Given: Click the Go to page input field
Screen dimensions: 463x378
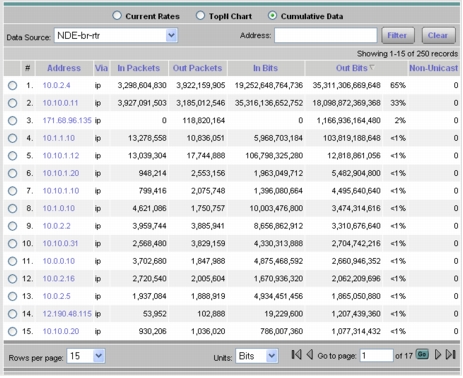Looking at the screenshot, I should (x=376, y=356).
